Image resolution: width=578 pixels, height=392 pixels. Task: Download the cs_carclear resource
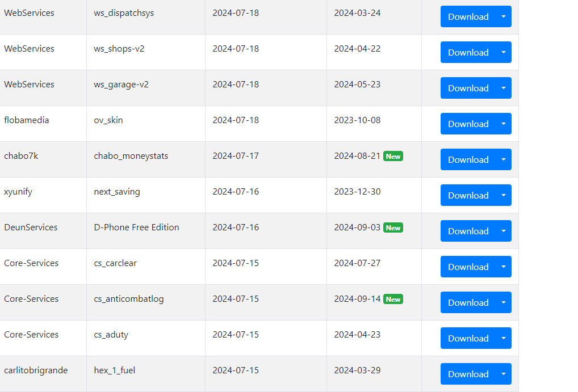(x=468, y=267)
